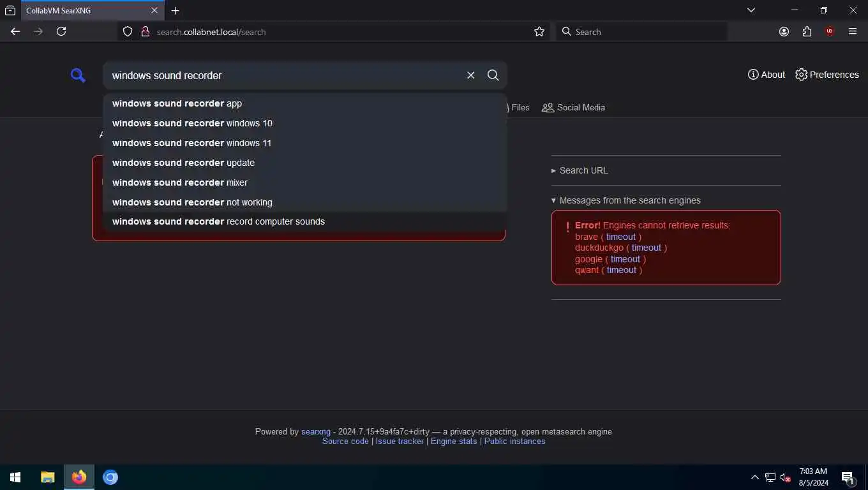The image size is (868, 490).
Task: Open File Explorer from the taskbar
Action: coord(48,477)
